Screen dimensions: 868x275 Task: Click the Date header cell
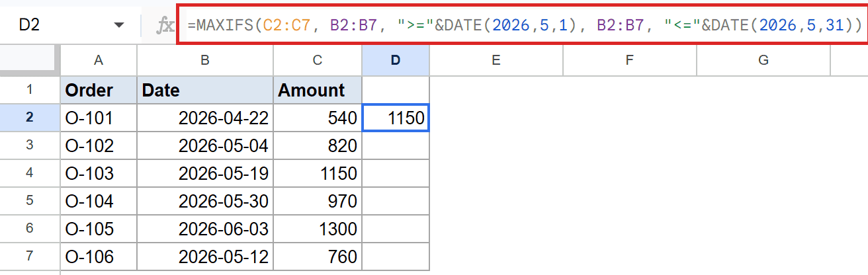(205, 90)
